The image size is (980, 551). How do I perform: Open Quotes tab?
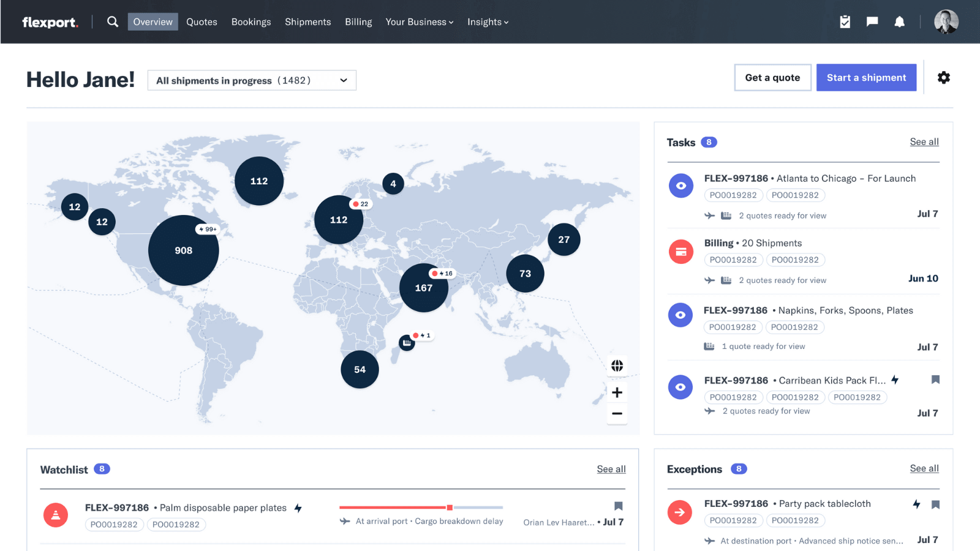pos(202,22)
